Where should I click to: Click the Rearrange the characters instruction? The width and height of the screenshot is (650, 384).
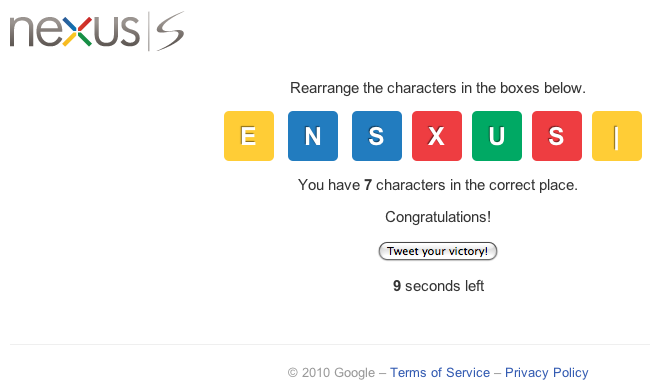tap(438, 88)
